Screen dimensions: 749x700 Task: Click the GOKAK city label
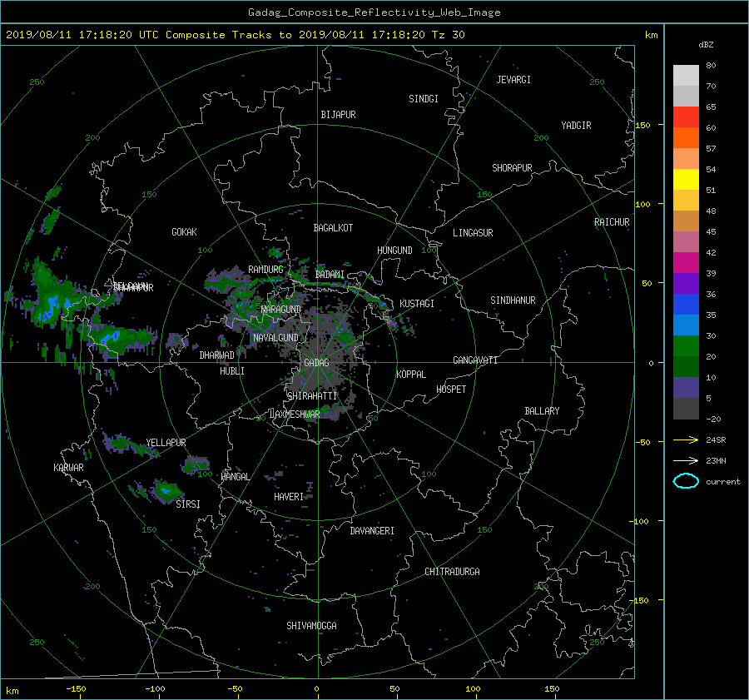(x=184, y=231)
